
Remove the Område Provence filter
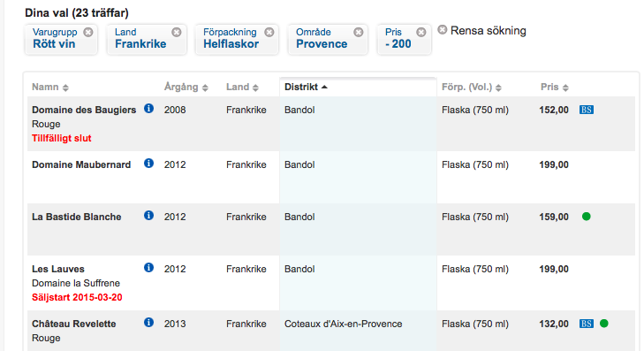coord(359,32)
